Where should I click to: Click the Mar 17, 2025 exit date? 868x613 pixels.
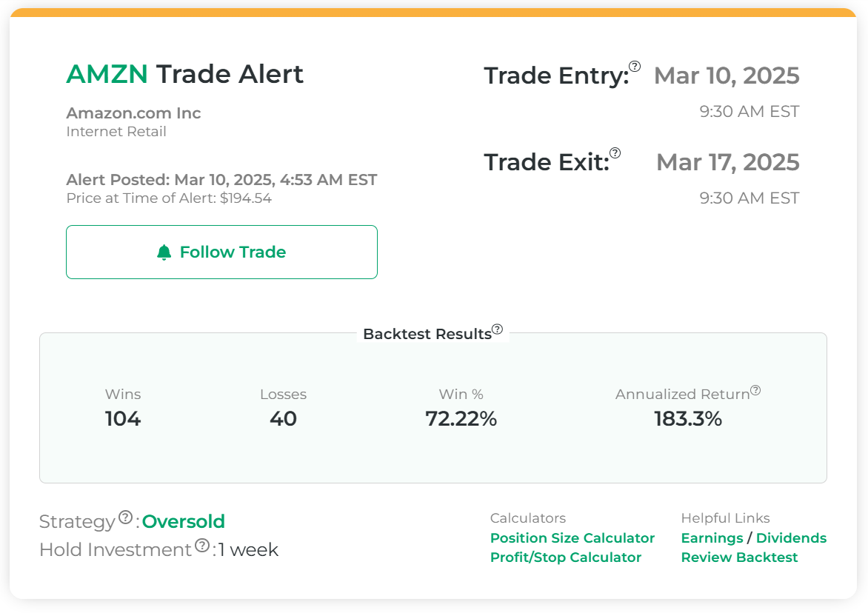728,162
